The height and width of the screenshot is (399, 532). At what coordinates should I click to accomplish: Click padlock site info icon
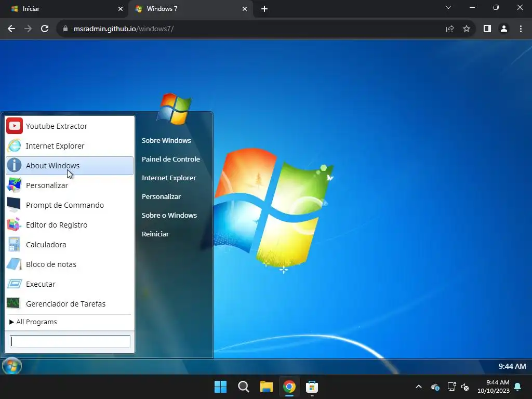pos(65,29)
